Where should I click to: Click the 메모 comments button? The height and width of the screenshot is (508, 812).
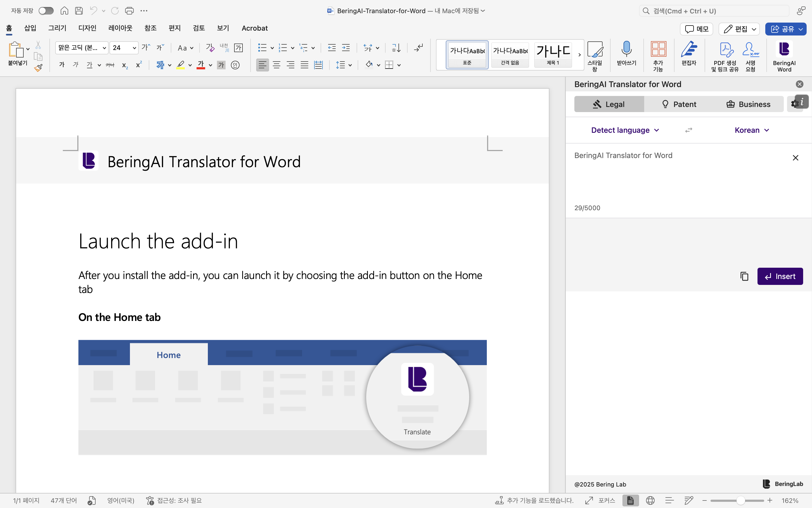696,29
